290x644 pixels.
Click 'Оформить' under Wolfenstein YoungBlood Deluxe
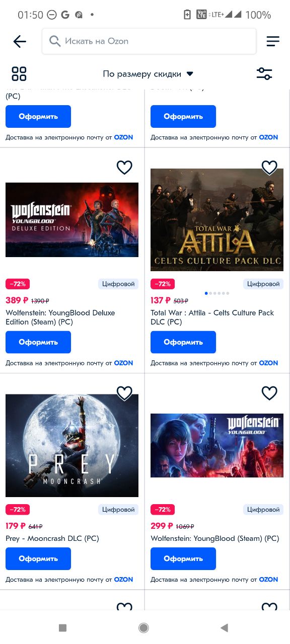tap(38, 342)
